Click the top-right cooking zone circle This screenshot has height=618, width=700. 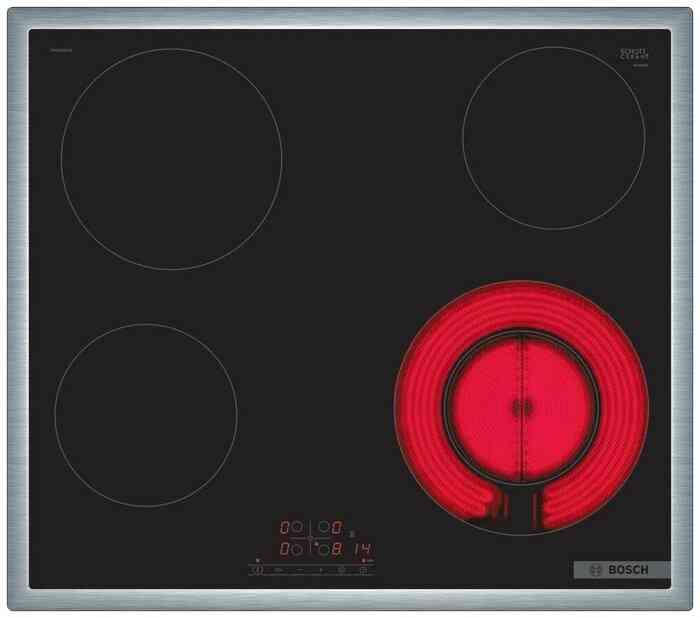[553, 123]
